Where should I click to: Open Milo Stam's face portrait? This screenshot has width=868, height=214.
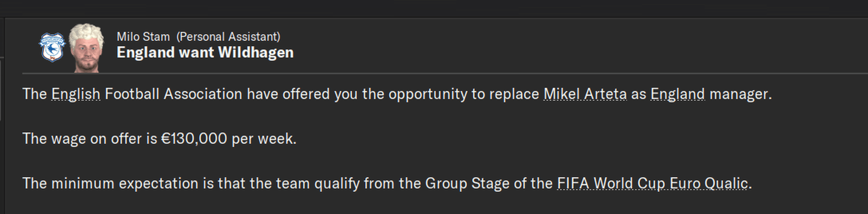click(x=86, y=48)
